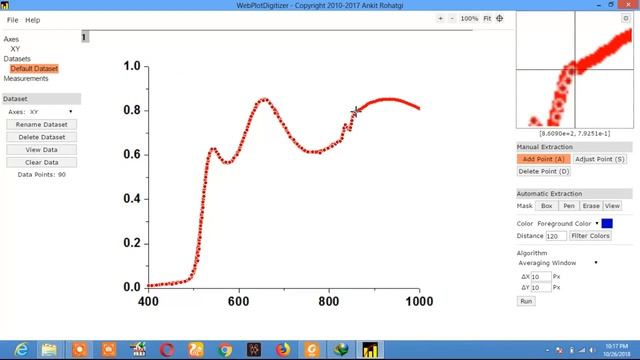Click the Delete Dataset button
The width and height of the screenshot is (640, 360).
[42, 137]
